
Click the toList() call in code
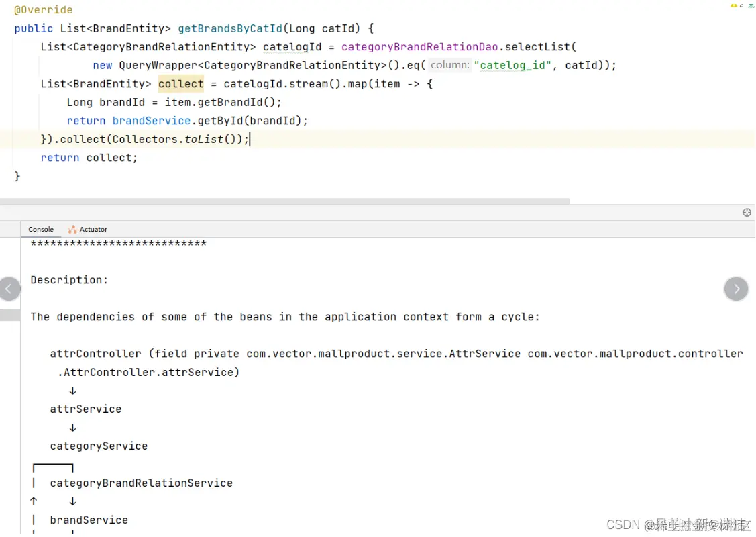(x=210, y=140)
